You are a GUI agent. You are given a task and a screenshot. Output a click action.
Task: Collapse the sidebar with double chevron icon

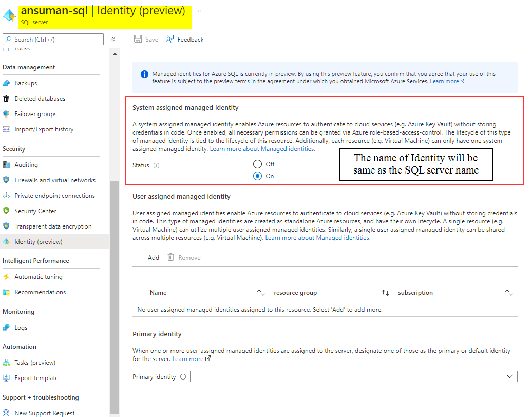pos(113,40)
